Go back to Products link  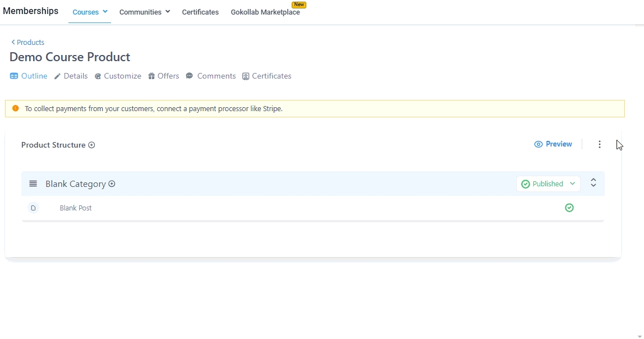(27, 43)
